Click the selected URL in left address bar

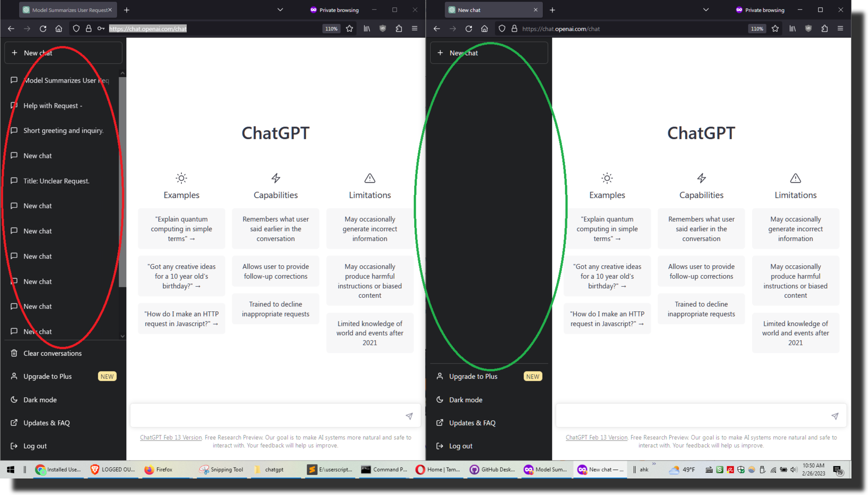pos(148,29)
